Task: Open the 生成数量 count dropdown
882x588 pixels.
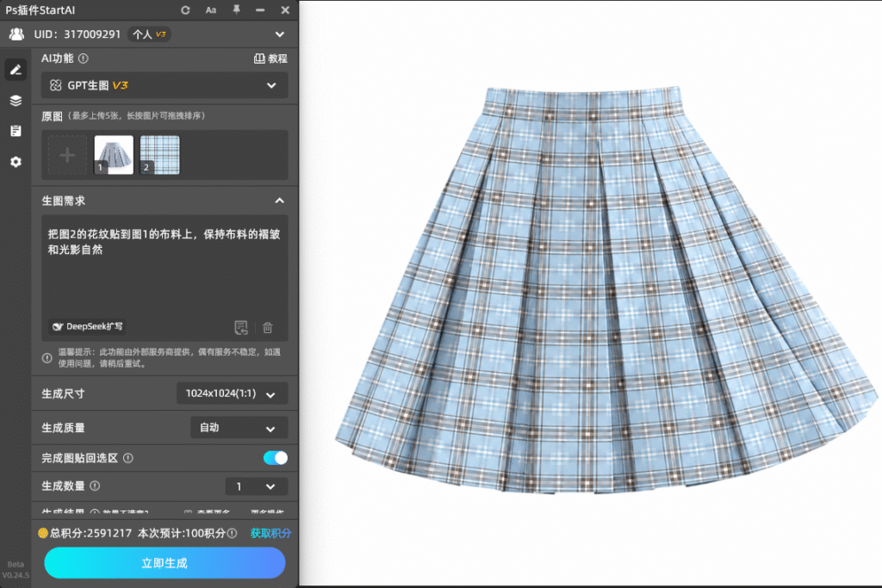Action: [257, 486]
